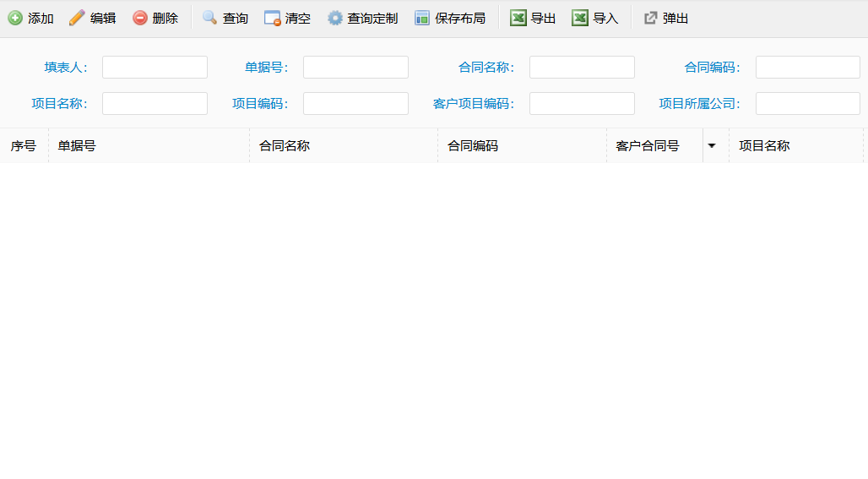Screen dimensions: 868x479
Task: Click the 清空 clear icon
Action: (273, 19)
